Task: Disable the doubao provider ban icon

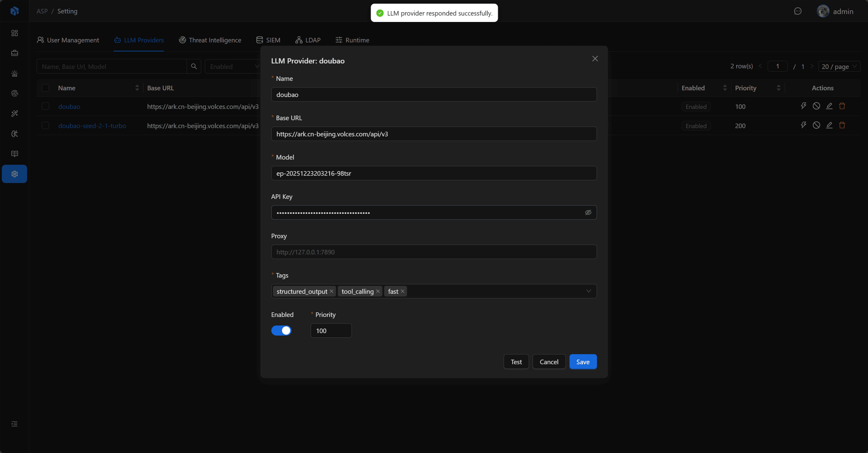Action: tap(816, 106)
